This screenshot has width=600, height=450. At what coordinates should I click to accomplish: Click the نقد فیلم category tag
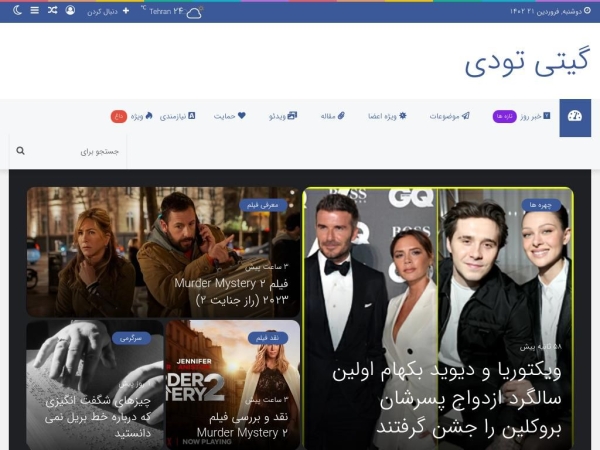coord(267,338)
